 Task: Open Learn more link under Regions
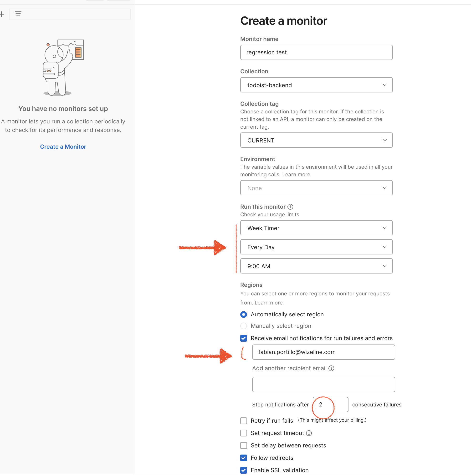(268, 303)
